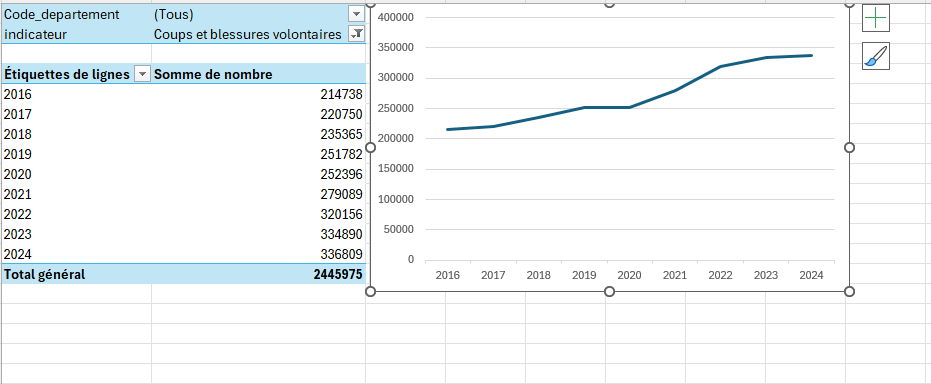Screen dimensions: 931x384
Task: Select the chart's bottom-right resize handle
Action: (849, 291)
